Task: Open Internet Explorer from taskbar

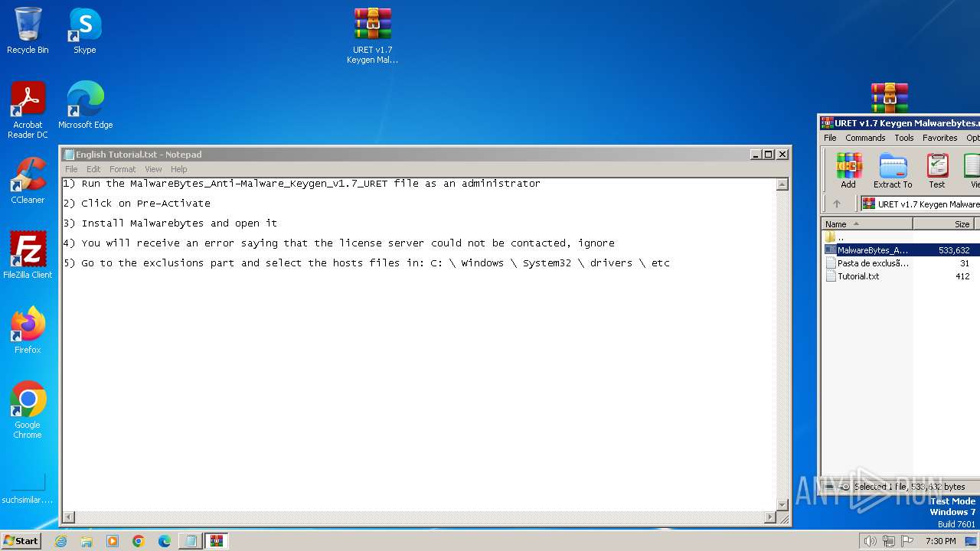Action: pos(60,541)
